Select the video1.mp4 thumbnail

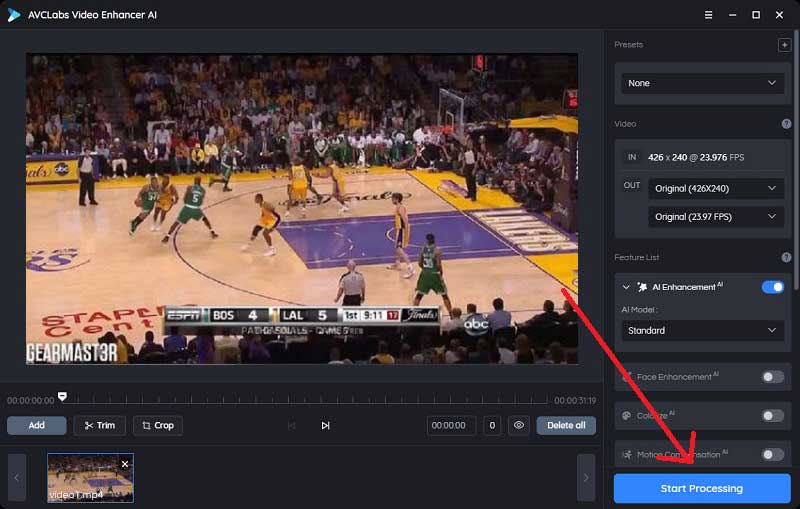[x=90, y=478]
